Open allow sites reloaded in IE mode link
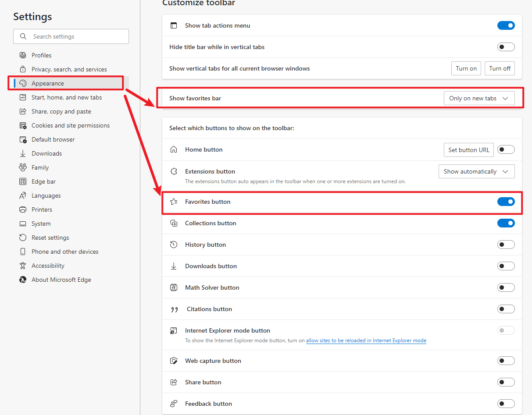532x415 pixels. coord(366,341)
